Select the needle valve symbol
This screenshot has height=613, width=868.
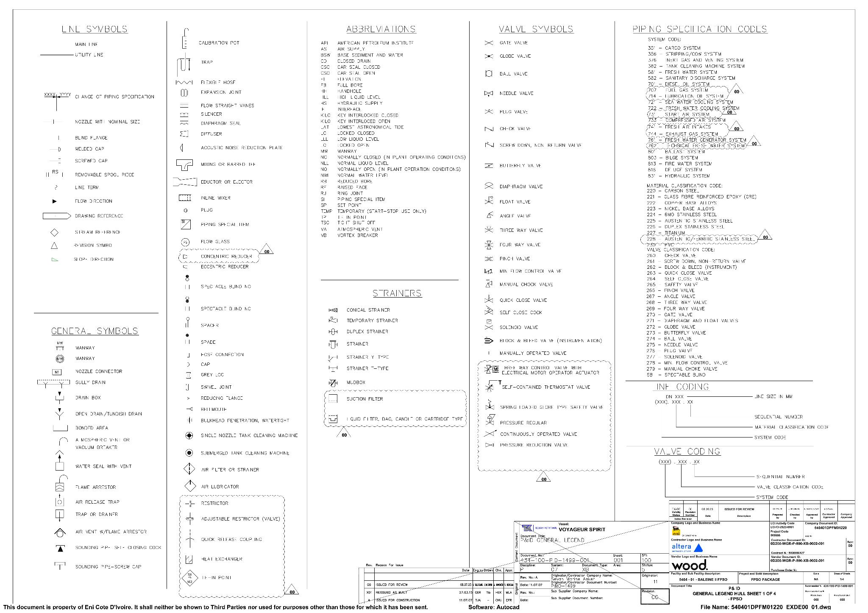489,93
